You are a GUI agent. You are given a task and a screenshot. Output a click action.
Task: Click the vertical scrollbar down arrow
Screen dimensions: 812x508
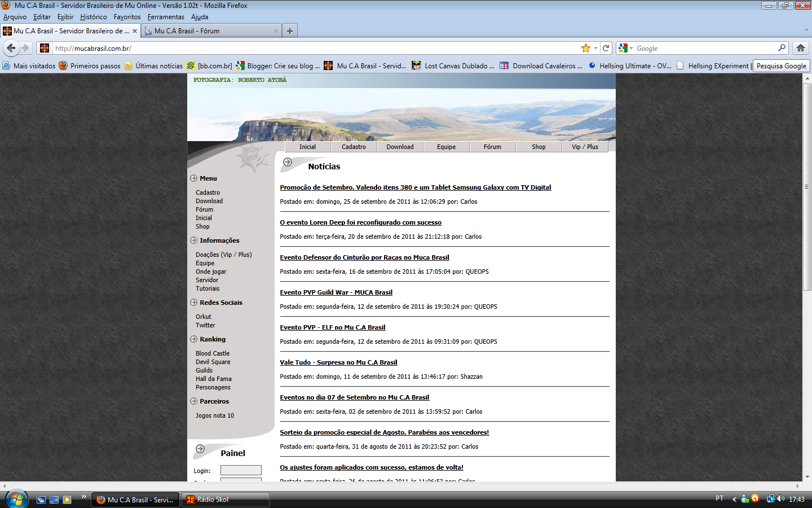click(807, 477)
